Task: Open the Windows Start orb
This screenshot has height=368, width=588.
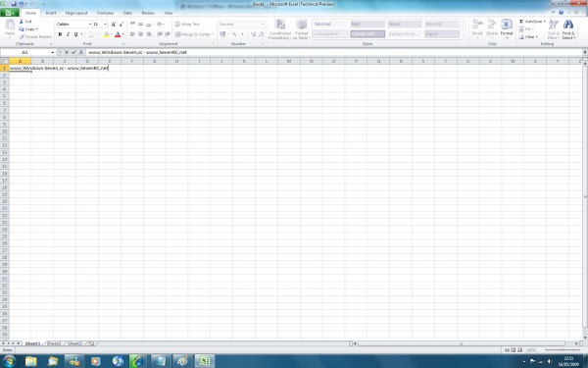Action: click(x=9, y=361)
